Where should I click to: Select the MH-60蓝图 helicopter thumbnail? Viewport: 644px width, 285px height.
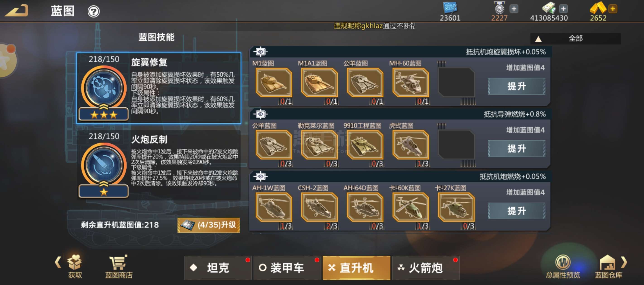coord(411,83)
